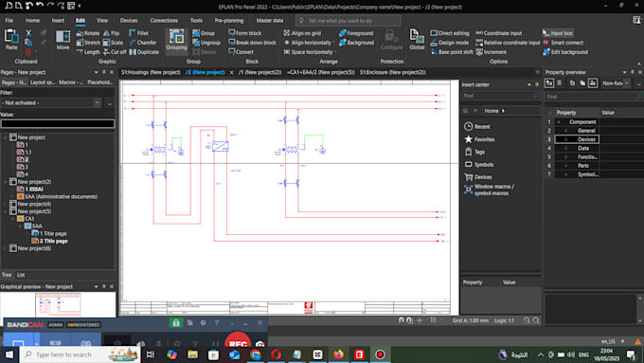
Task: Click Align on grid
Action: point(302,33)
